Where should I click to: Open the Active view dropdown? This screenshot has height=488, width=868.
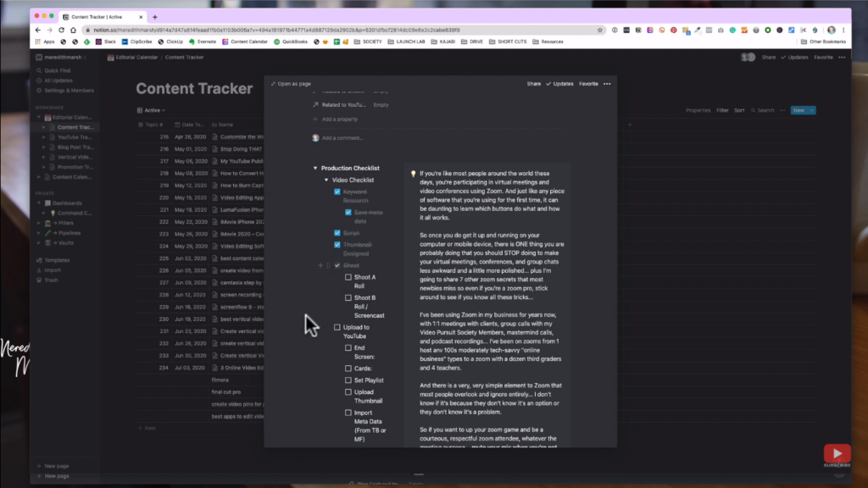coord(152,111)
